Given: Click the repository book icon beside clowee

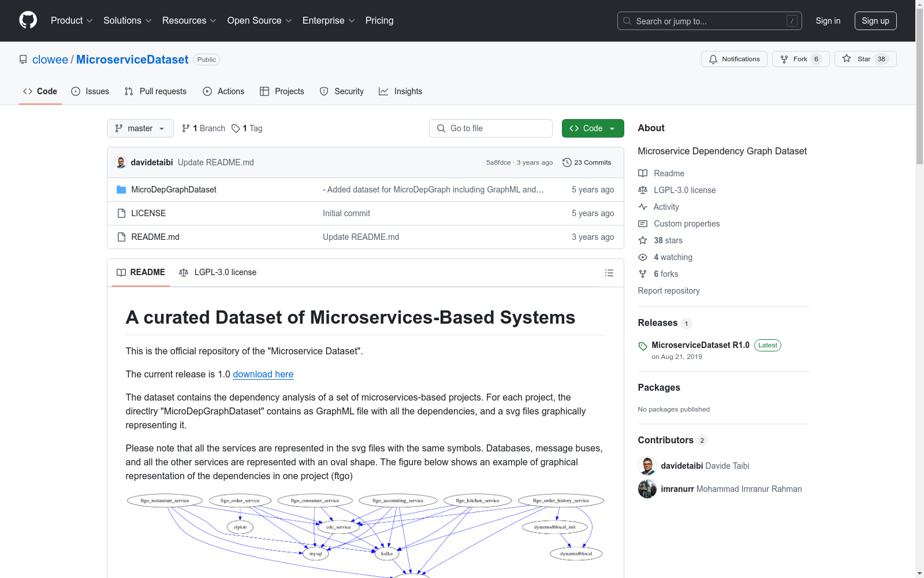Looking at the screenshot, I should click(23, 60).
